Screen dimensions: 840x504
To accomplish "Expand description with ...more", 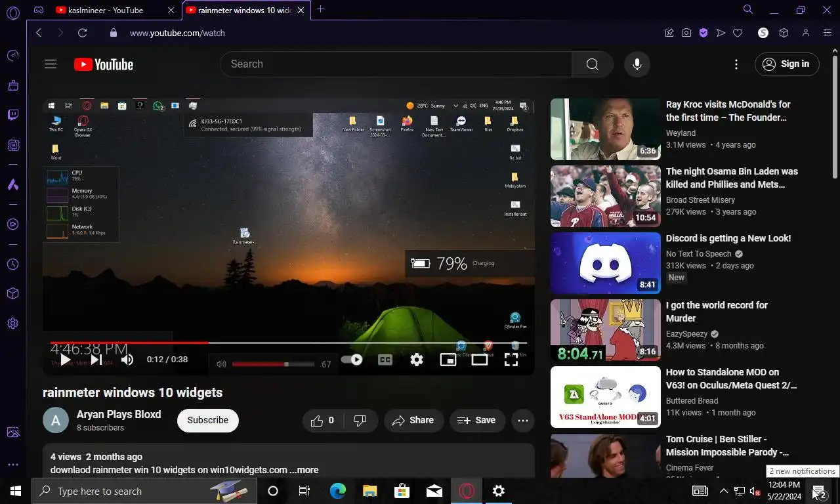I will 304,470.
